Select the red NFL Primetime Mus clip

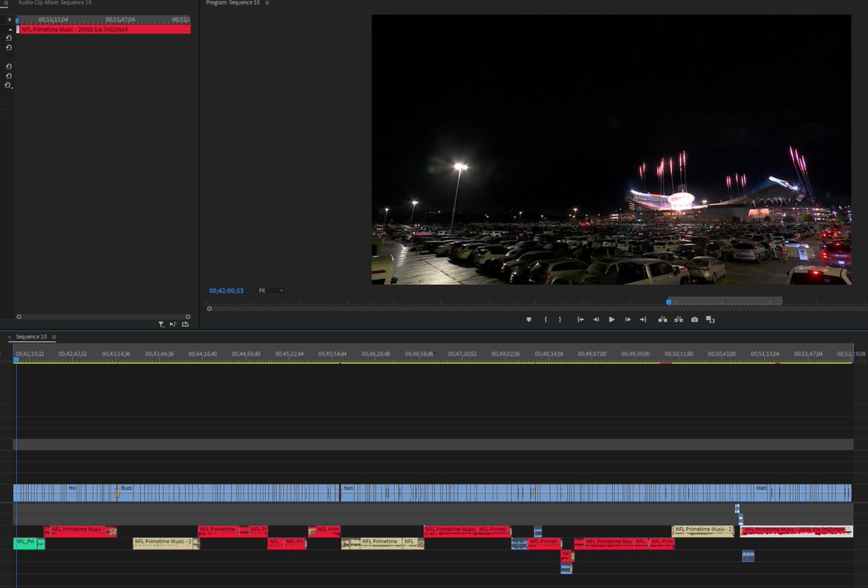click(x=608, y=543)
